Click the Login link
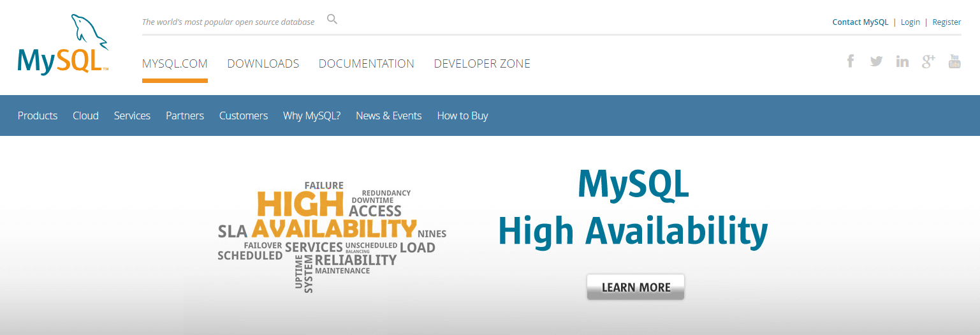This screenshot has width=980, height=335. point(911,22)
